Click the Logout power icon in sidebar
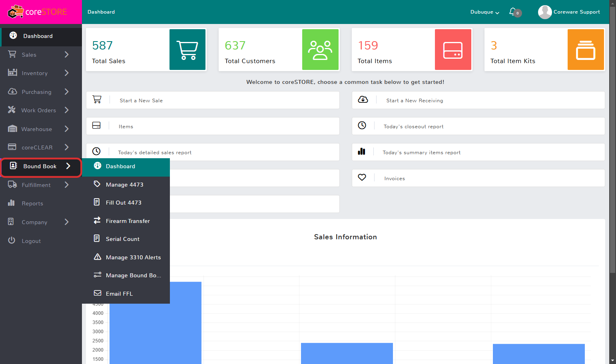This screenshot has height=364, width=616. click(x=12, y=240)
